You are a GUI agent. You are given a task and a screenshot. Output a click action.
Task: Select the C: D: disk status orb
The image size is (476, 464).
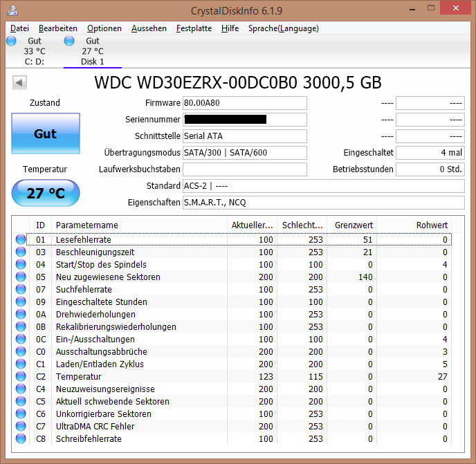point(11,41)
